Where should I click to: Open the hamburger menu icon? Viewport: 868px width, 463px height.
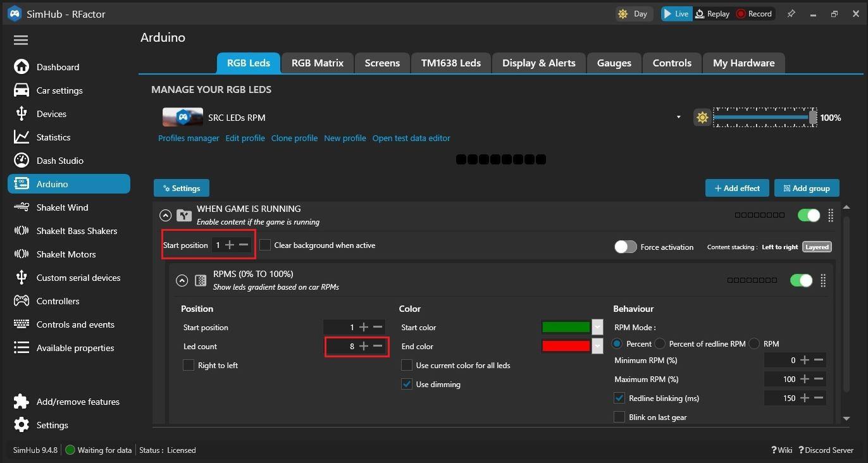pos(21,40)
